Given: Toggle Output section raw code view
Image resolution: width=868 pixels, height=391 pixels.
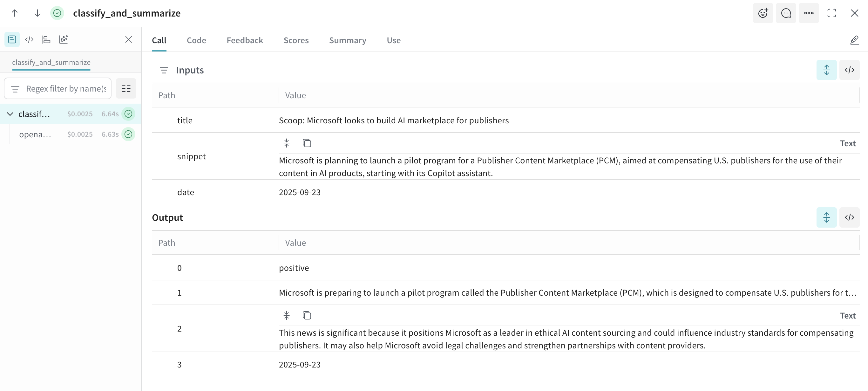Looking at the screenshot, I should click(x=849, y=217).
